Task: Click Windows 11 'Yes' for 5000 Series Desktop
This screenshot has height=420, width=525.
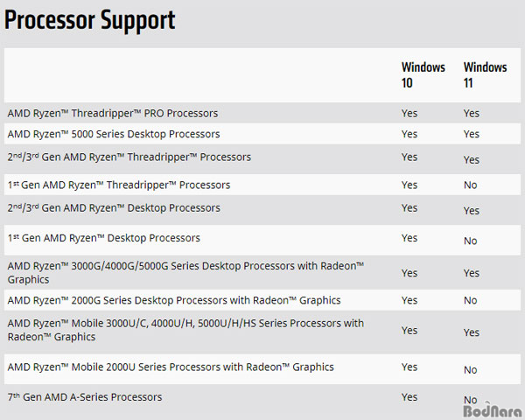Action: pos(472,134)
